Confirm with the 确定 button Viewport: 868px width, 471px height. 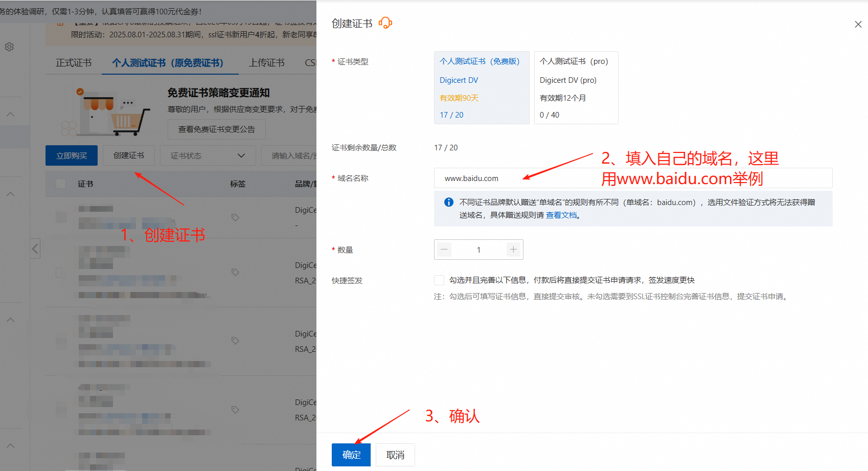351,455
